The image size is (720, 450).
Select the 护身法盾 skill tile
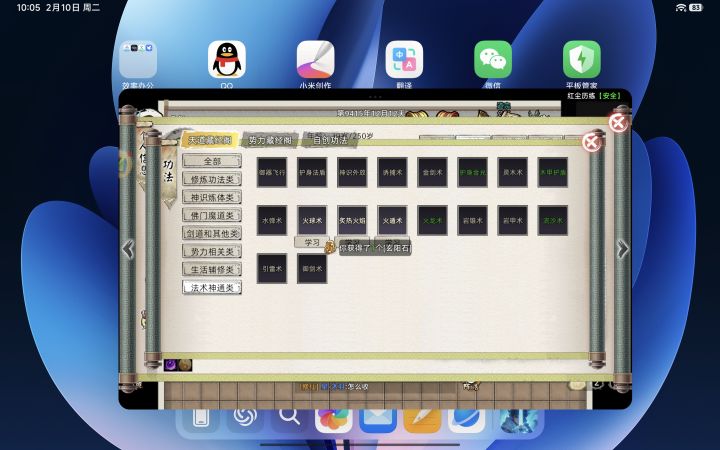click(x=312, y=172)
